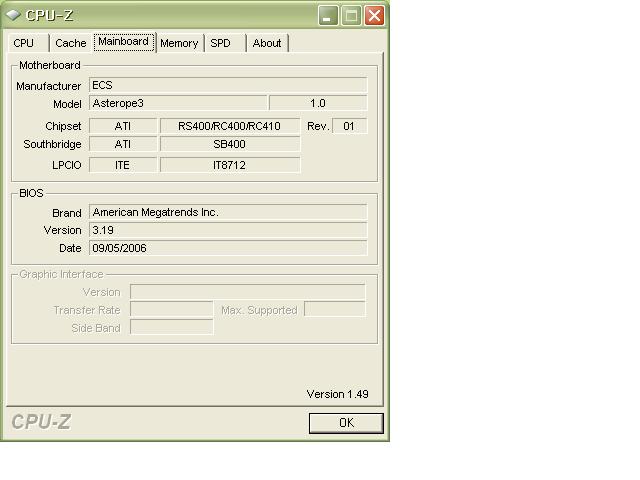Minimize the CPU-Z window
640x480 pixels.
point(328,16)
